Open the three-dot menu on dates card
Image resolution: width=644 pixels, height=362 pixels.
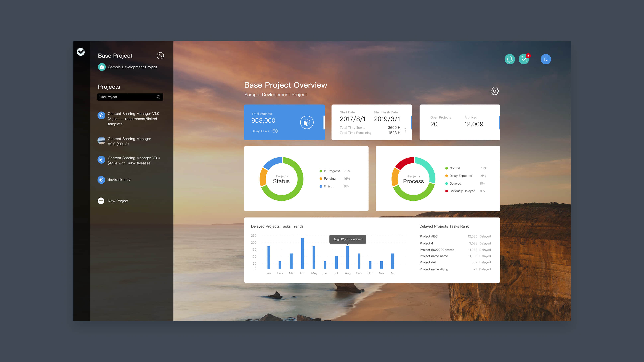click(x=405, y=130)
